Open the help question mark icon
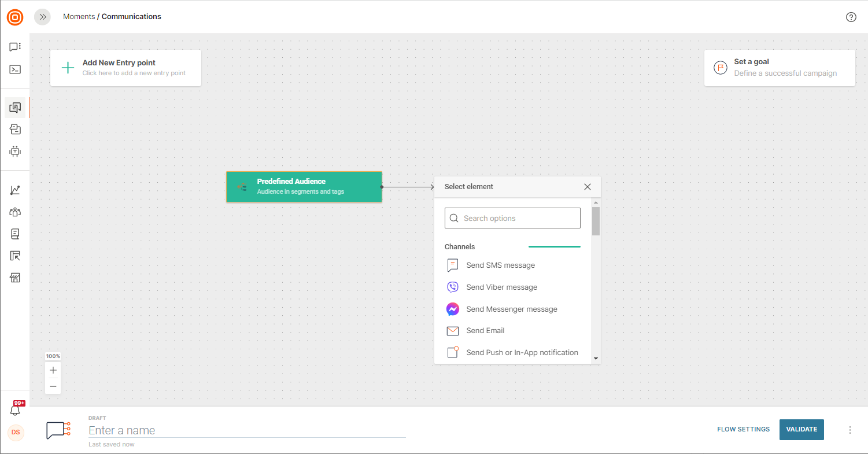Image resolution: width=868 pixels, height=454 pixels. (x=851, y=17)
